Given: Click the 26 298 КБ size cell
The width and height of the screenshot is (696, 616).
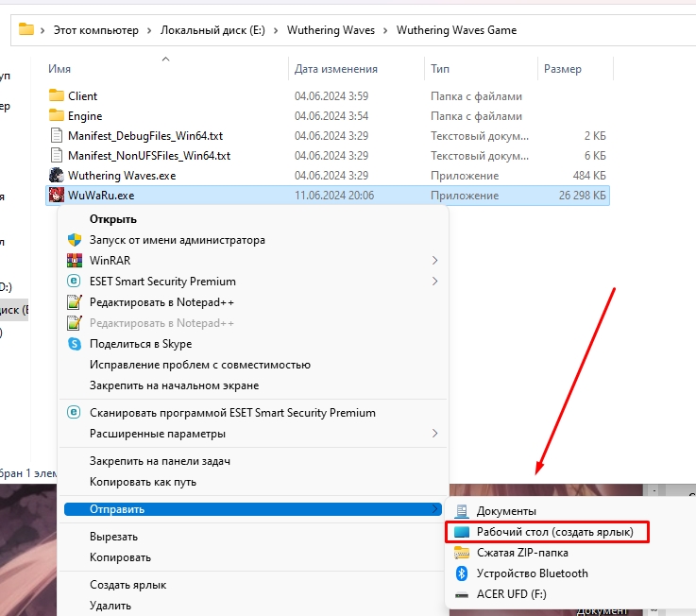Looking at the screenshot, I should point(582,196).
